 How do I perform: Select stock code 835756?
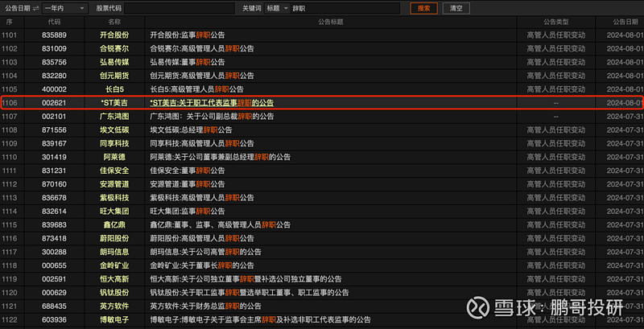click(x=54, y=63)
